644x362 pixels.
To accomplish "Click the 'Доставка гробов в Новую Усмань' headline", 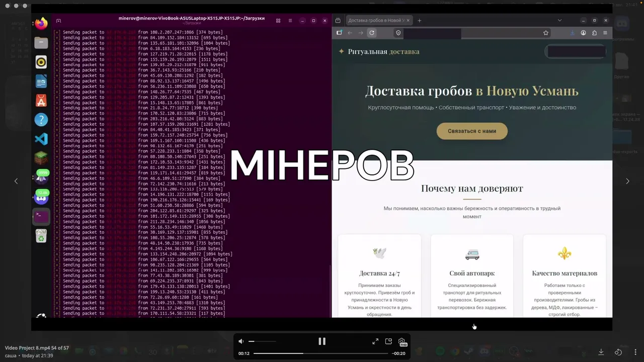I will 472,91.
